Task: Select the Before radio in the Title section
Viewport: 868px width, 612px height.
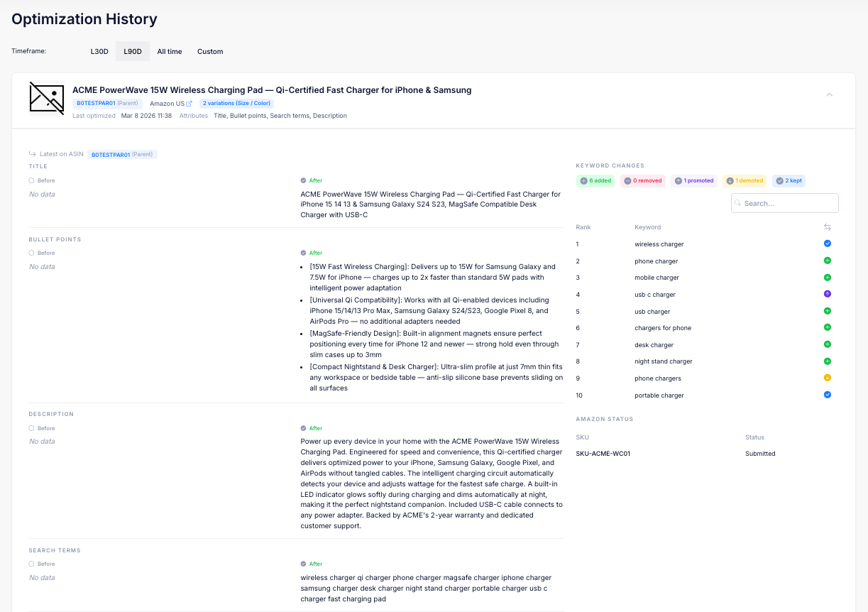Action: pos(30,180)
